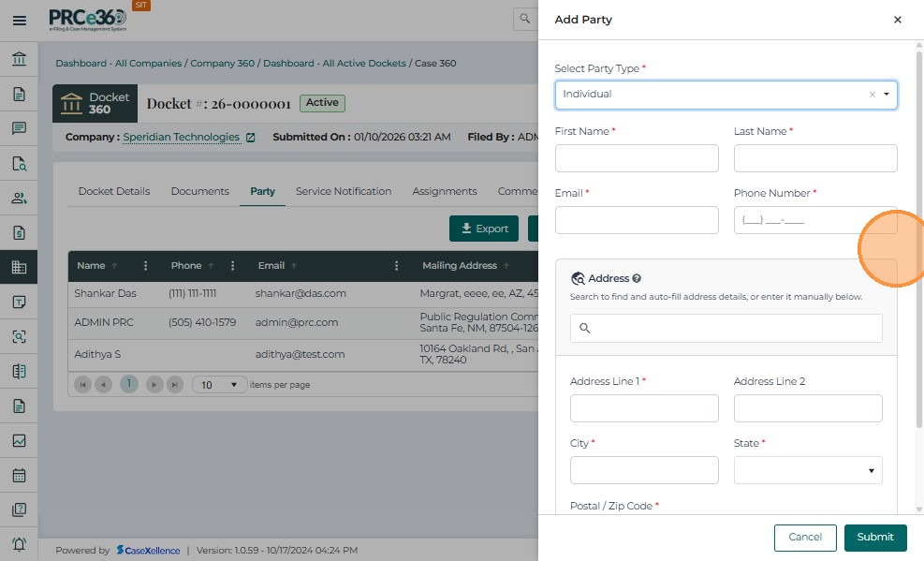
Task: Click the courthouse icon in sidebar
Action: click(19, 59)
